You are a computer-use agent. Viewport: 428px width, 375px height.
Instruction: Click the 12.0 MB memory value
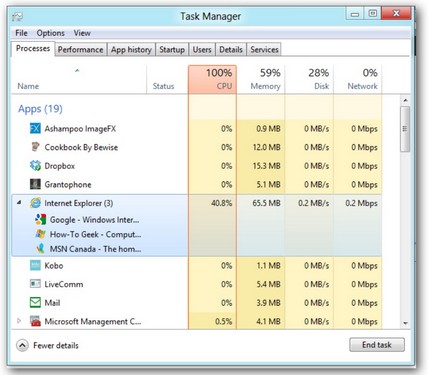[x=266, y=147]
